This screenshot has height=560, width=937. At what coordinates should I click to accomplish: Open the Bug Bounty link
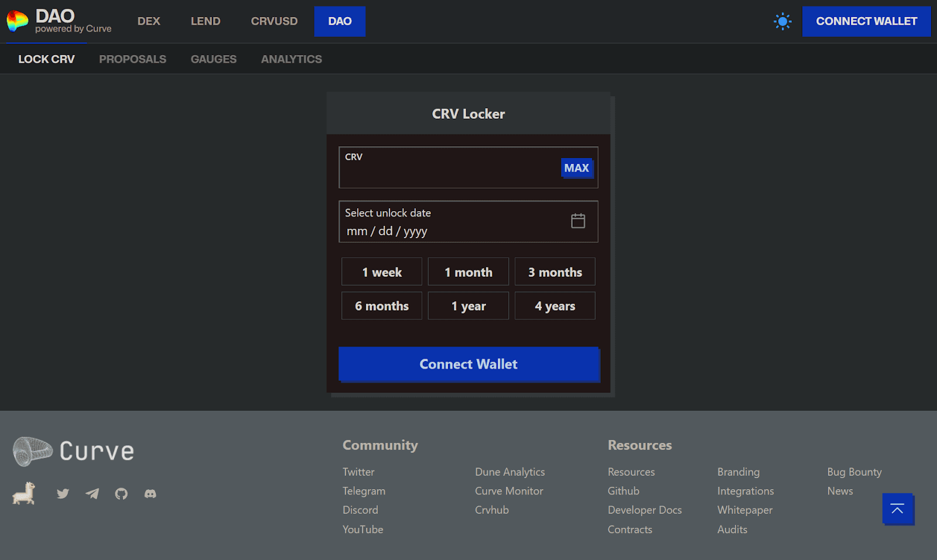coord(854,472)
